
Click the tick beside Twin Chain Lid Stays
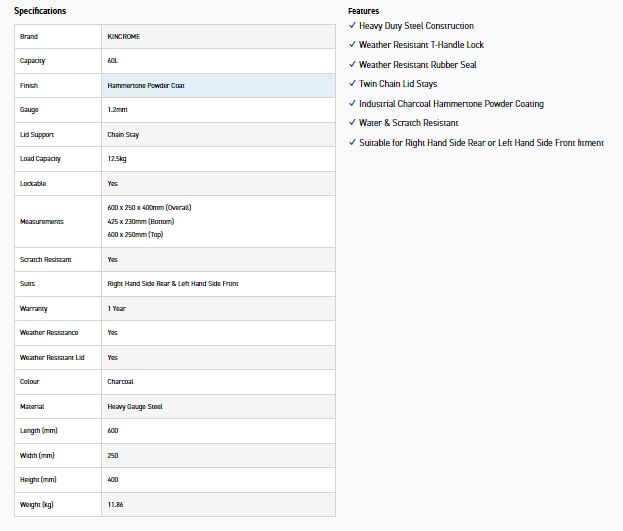352,84
